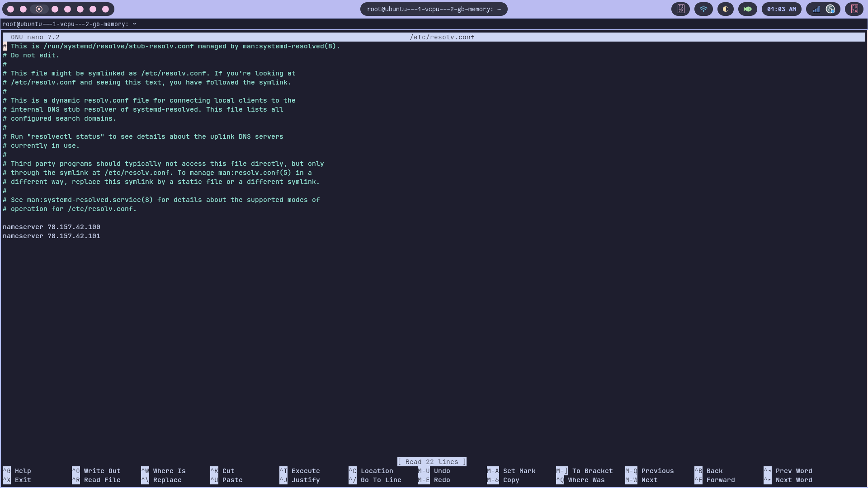This screenshot has height=488, width=868.
Task: Select the first workspace dot
Action: 10,9
